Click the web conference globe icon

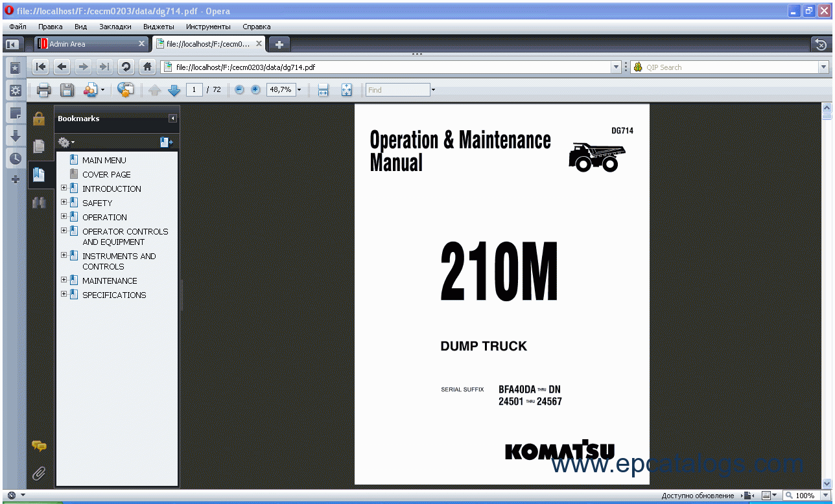pyautogui.click(x=125, y=90)
